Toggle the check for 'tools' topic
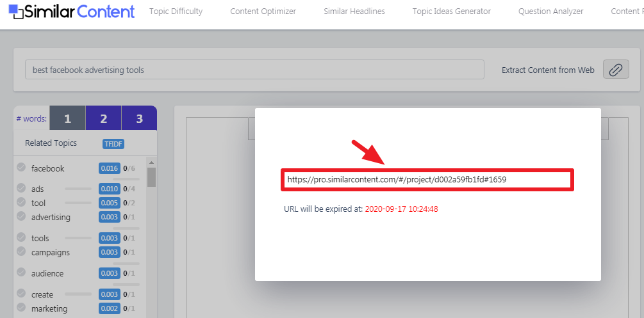Screen dimensions: 644x318 [21, 237]
